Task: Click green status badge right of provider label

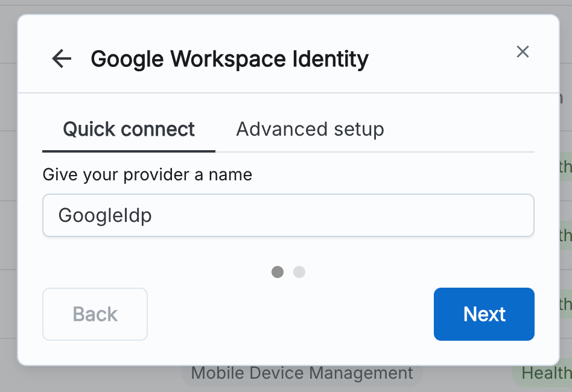Action: pyautogui.click(x=565, y=166)
